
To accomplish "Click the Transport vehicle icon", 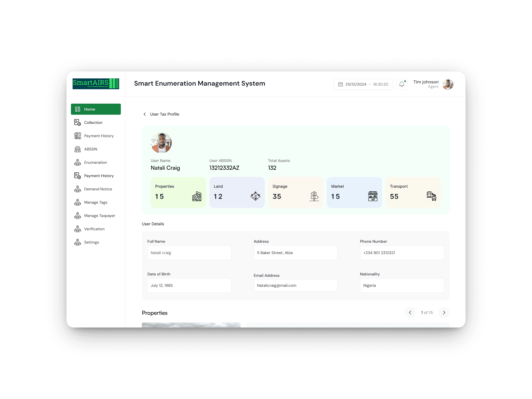I will tap(431, 196).
